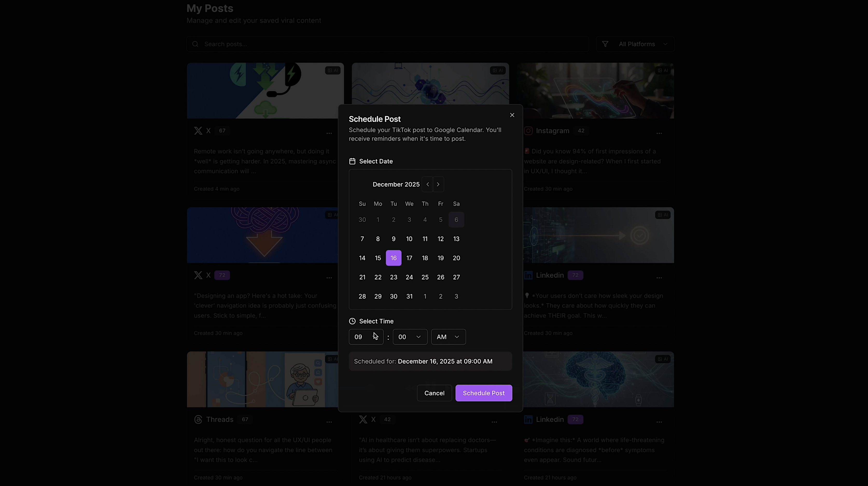This screenshot has width=868, height=486.
Task: Open more options on the first X post
Action: click(329, 133)
